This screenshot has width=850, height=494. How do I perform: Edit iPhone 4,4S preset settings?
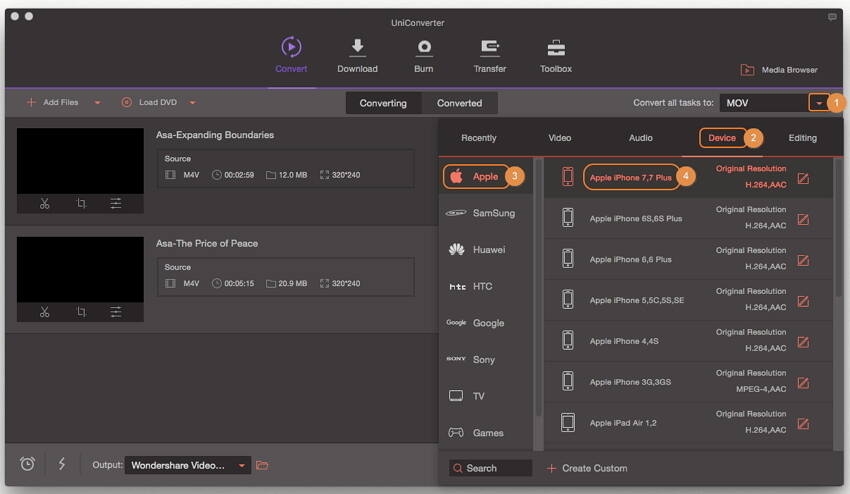803,342
